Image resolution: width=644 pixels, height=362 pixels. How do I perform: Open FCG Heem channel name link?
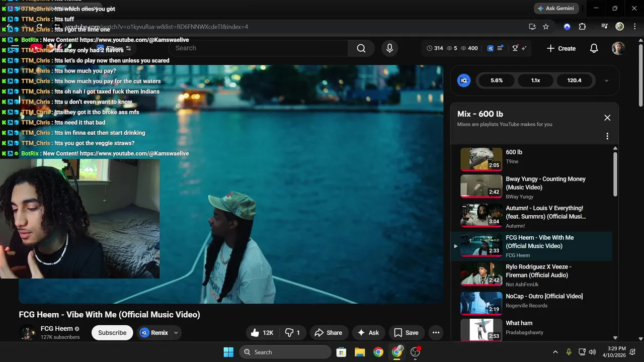(57, 329)
